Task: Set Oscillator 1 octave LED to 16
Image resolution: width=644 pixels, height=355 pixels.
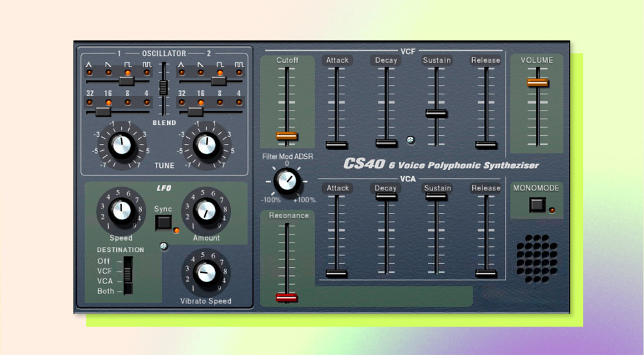Action: [x=108, y=102]
